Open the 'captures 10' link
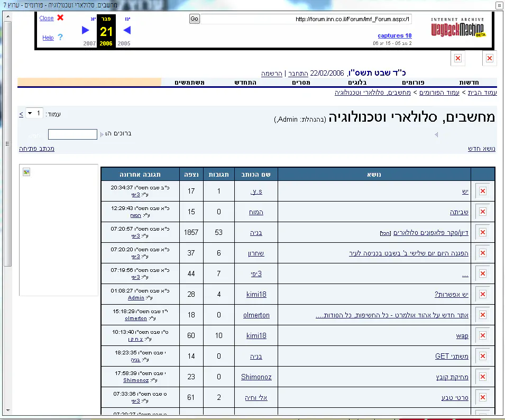The image size is (505, 420). pos(394,35)
